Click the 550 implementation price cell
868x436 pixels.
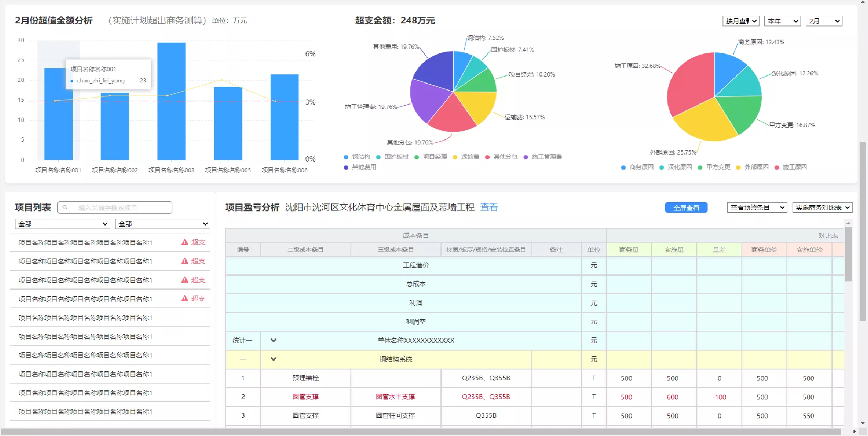coord(808,416)
